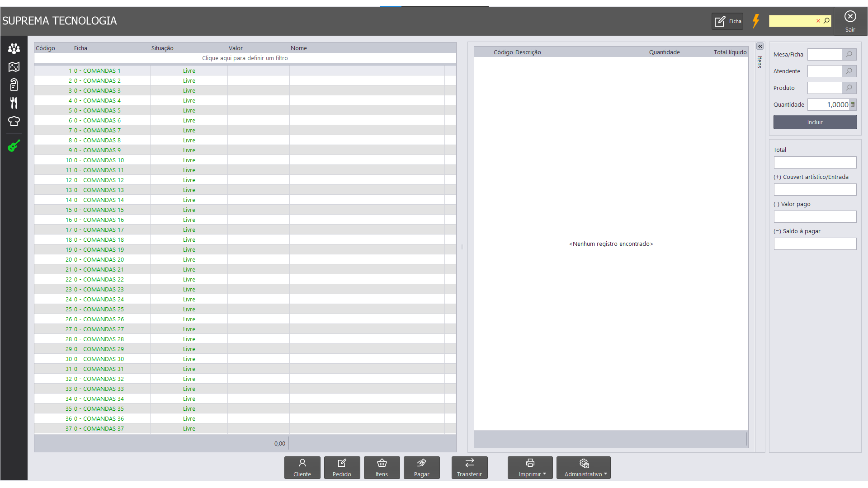Click the Couvert artístico/Entrada field

pos(815,190)
